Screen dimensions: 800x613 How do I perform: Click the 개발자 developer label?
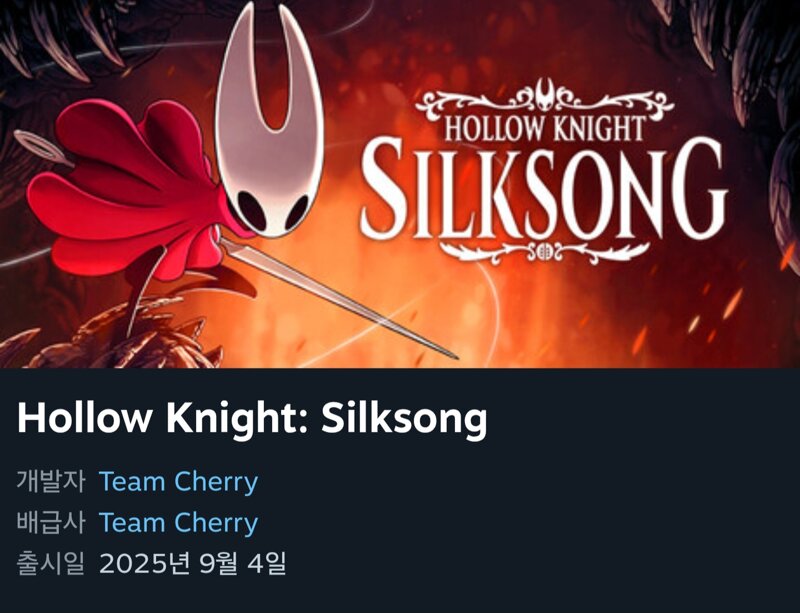[x=51, y=481]
